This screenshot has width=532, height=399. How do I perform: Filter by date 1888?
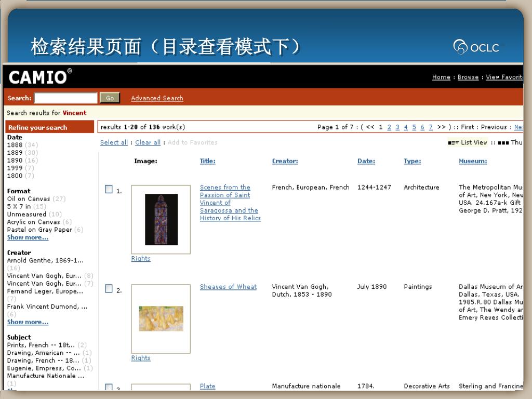22,145
